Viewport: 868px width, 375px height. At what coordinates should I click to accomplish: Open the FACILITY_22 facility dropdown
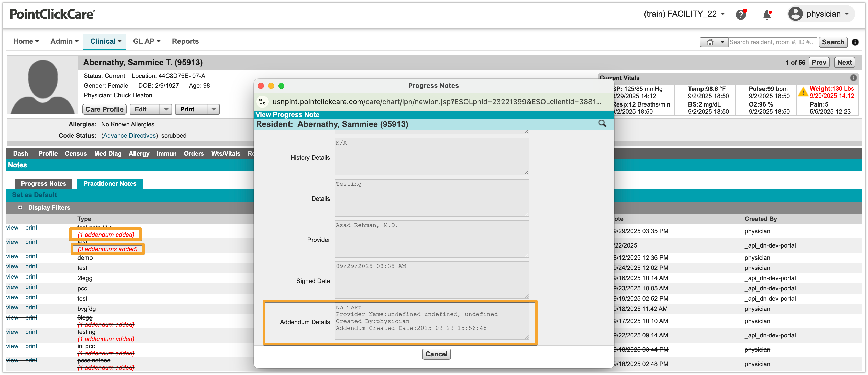pyautogui.click(x=684, y=14)
